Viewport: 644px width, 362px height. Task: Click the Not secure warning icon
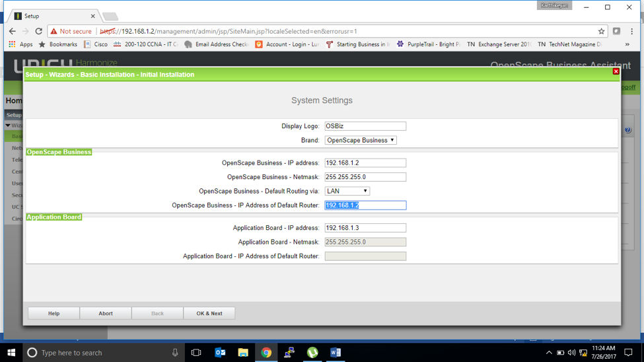coord(54,31)
